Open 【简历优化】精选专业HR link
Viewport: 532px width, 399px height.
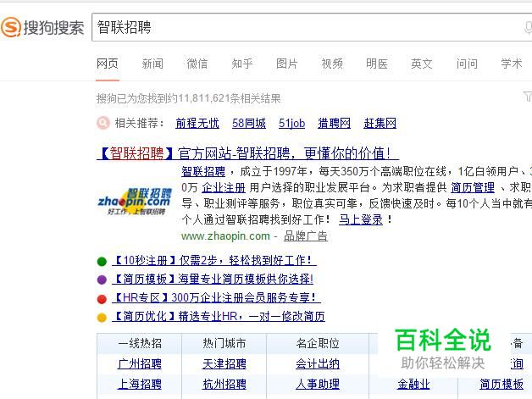(x=219, y=316)
